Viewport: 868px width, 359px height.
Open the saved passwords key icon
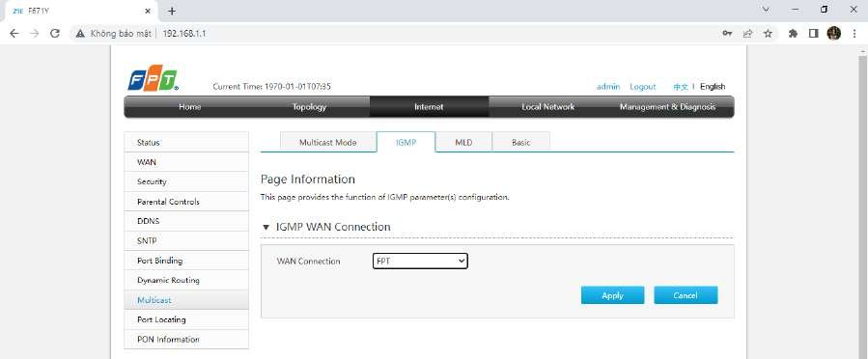point(727,33)
